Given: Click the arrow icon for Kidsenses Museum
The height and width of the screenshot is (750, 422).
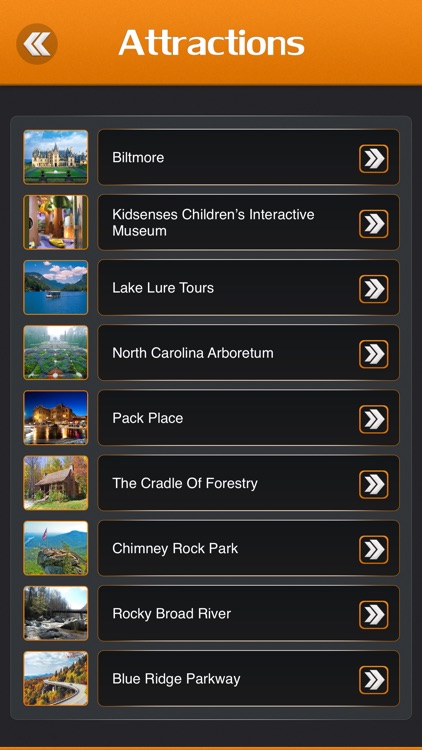Looking at the screenshot, I should pos(374,223).
